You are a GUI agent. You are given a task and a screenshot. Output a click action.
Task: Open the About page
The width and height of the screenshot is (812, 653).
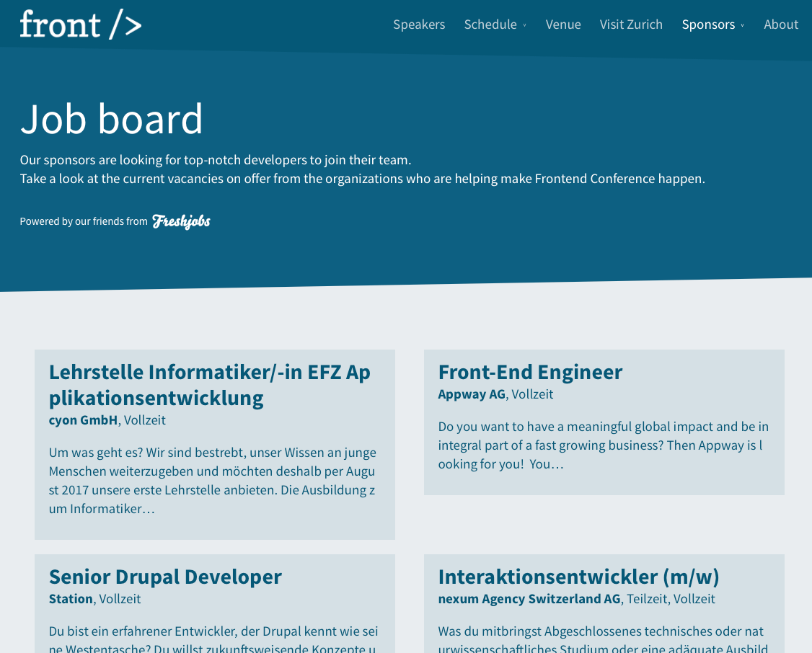[780, 25]
